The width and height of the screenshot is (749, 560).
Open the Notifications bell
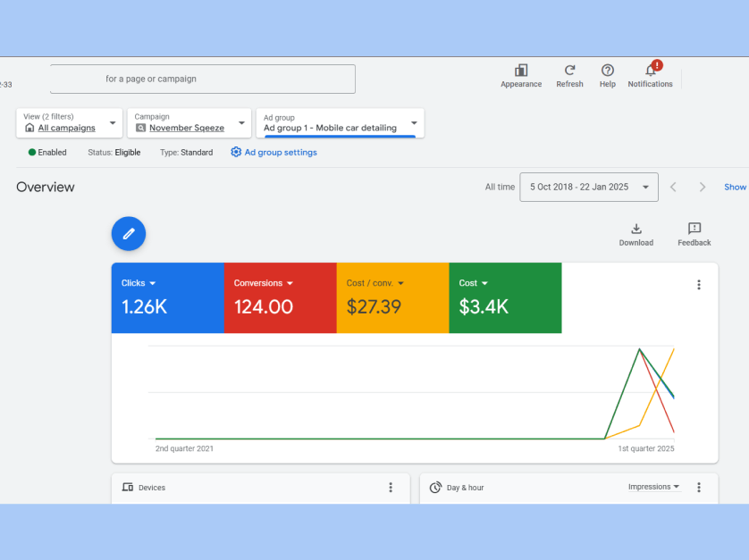click(x=650, y=71)
